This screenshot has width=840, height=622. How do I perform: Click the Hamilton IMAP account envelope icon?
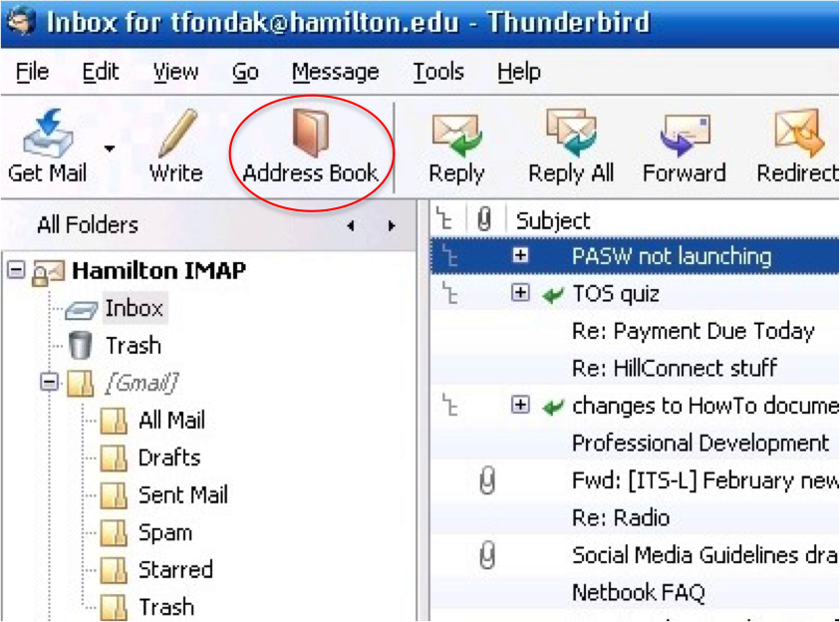(x=48, y=271)
